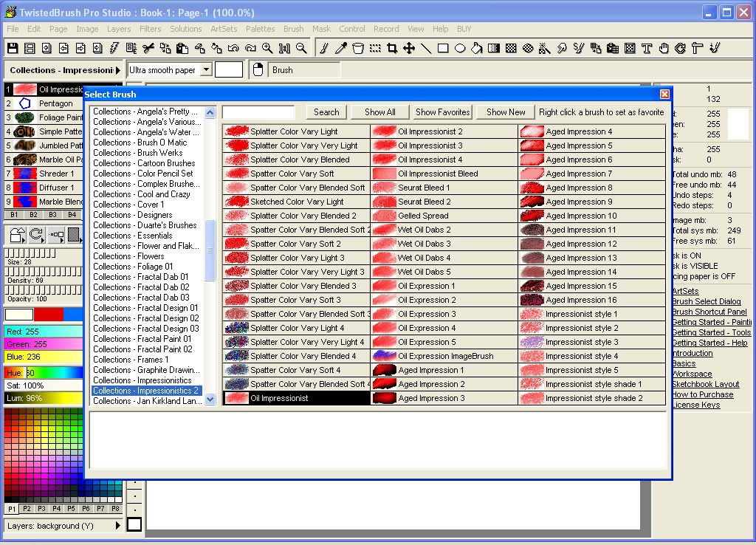Choose the Gelled Spread brush

click(444, 216)
